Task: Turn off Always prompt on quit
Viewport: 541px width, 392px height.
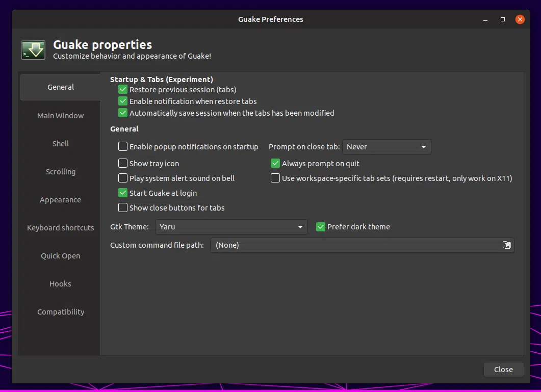Action: [x=275, y=163]
